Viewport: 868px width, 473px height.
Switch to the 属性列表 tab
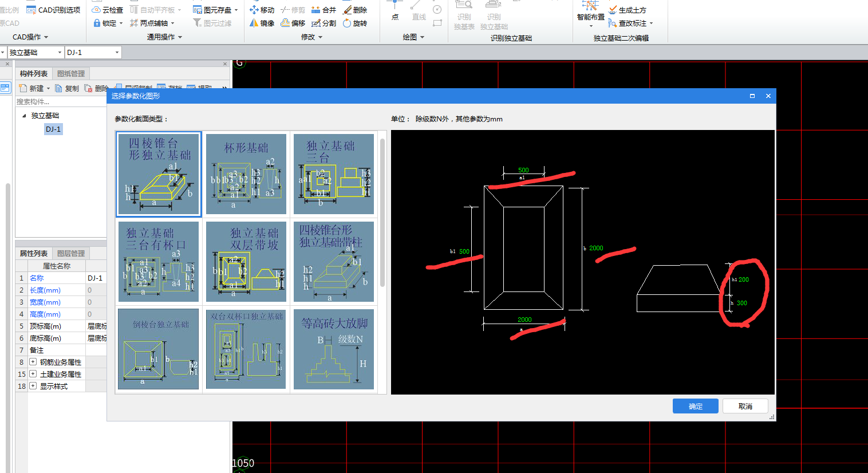pos(34,253)
